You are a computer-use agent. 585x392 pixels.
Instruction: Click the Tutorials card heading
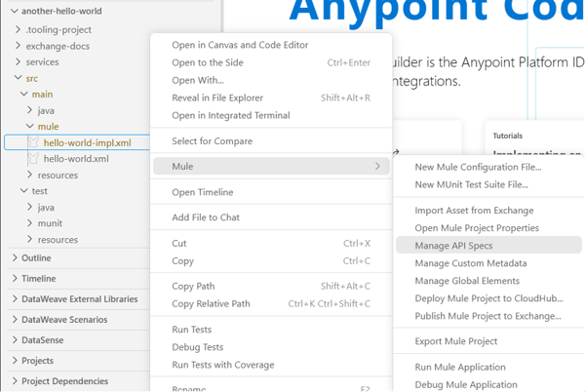pyautogui.click(x=507, y=136)
